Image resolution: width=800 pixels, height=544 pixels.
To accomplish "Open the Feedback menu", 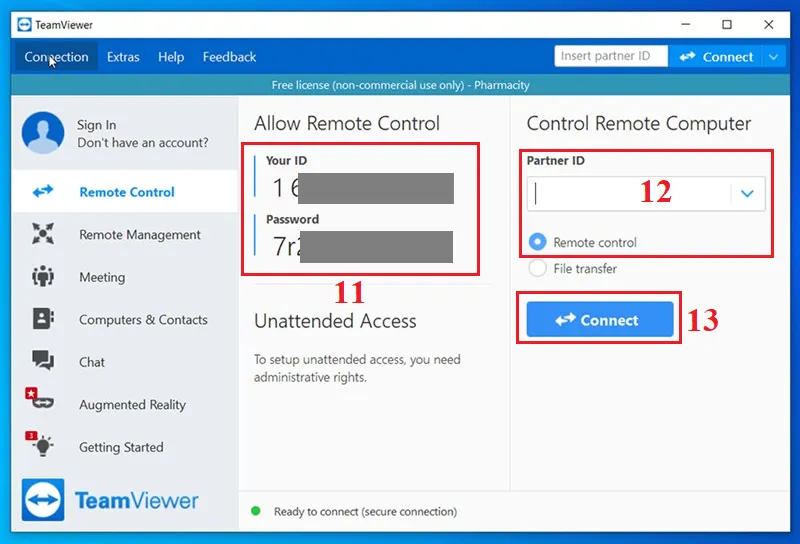I will 229,57.
